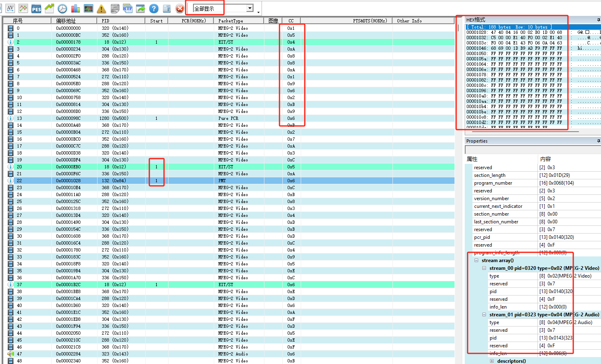Image resolution: width=601 pixels, height=364 pixels.
Task: Collapse the stream array() tree node
Action: point(476,260)
